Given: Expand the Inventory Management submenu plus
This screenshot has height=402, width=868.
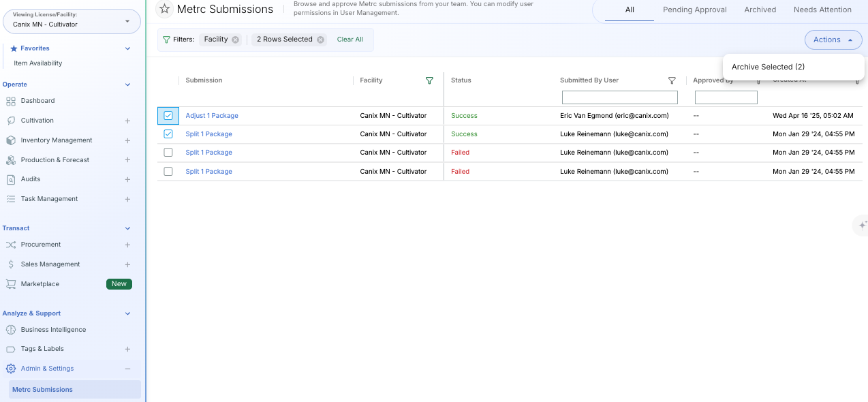Looking at the screenshot, I should 127,140.
